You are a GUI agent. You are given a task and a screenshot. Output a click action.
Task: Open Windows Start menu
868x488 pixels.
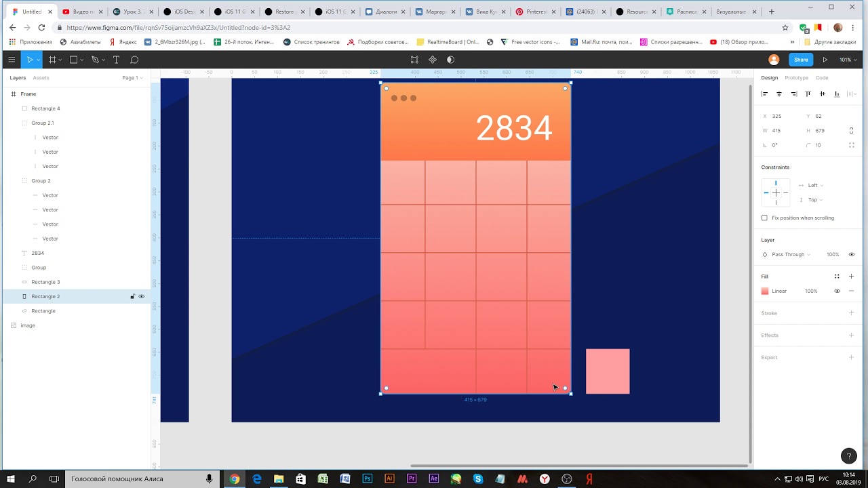click(x=11, y=479)
